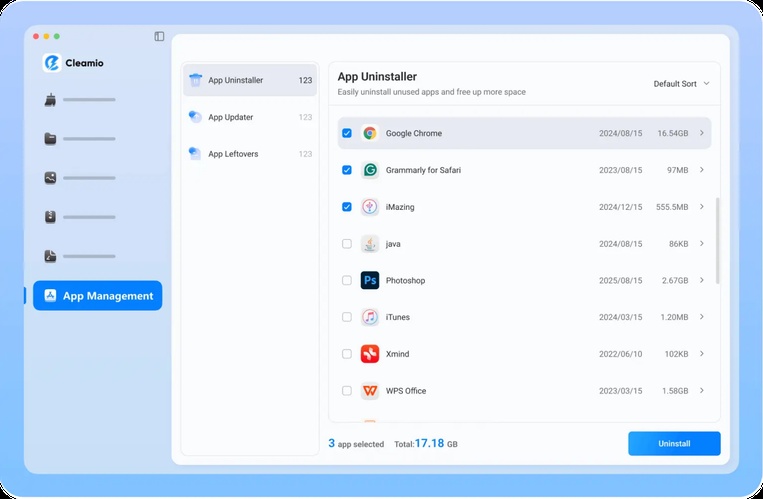Image resolution: width=763 pixels, height=499 pixels.
Task: Select the iMazing app icon
Action: pyautogui.click(x=370, y=207)
